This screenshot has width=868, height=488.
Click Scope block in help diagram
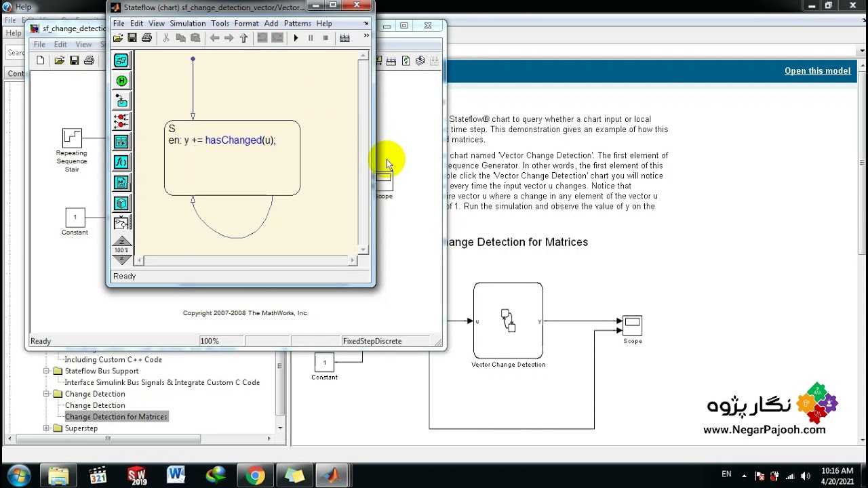coord(632,325)
